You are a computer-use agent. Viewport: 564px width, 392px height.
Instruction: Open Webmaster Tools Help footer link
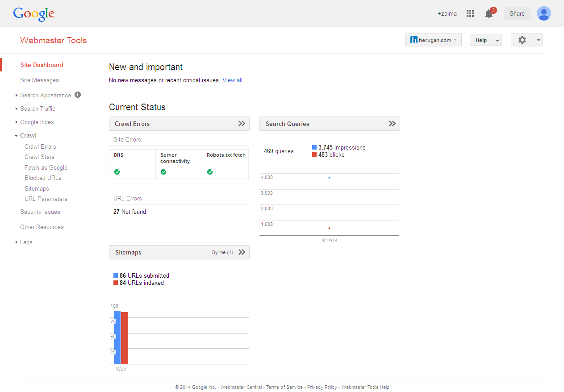pyautogui.click(x=365, y=388)
